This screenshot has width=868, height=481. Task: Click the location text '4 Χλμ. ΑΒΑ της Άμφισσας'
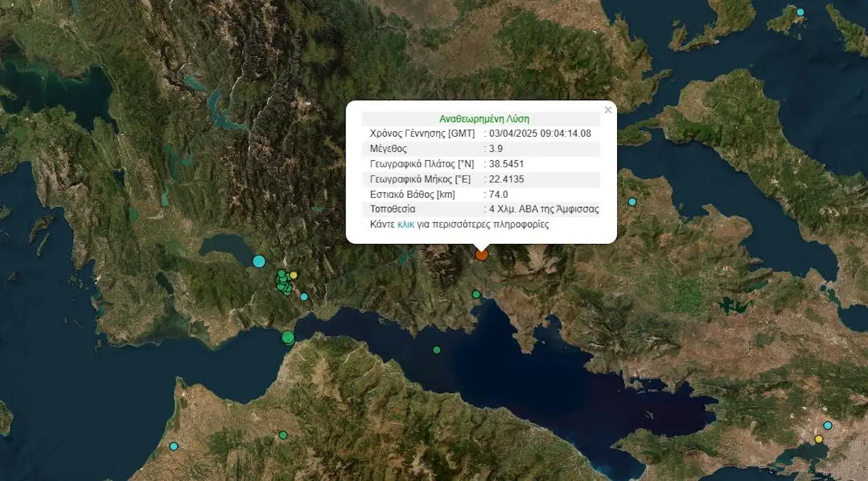(543, 209)
